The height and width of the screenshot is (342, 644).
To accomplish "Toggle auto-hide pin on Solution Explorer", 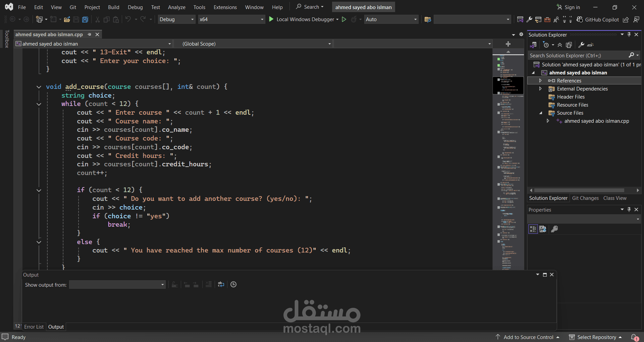I will click(629, 35).
